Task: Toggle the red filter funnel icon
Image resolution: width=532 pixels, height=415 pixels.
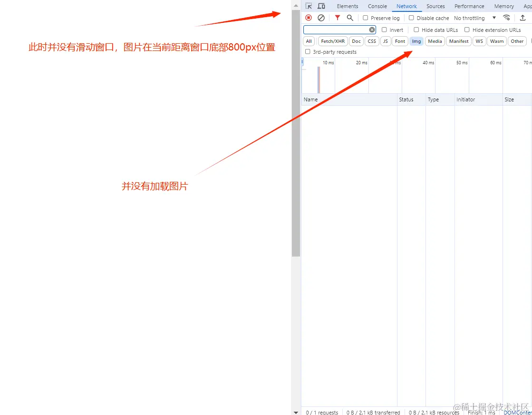Action: pyautogui.click(x=337, y=18)
